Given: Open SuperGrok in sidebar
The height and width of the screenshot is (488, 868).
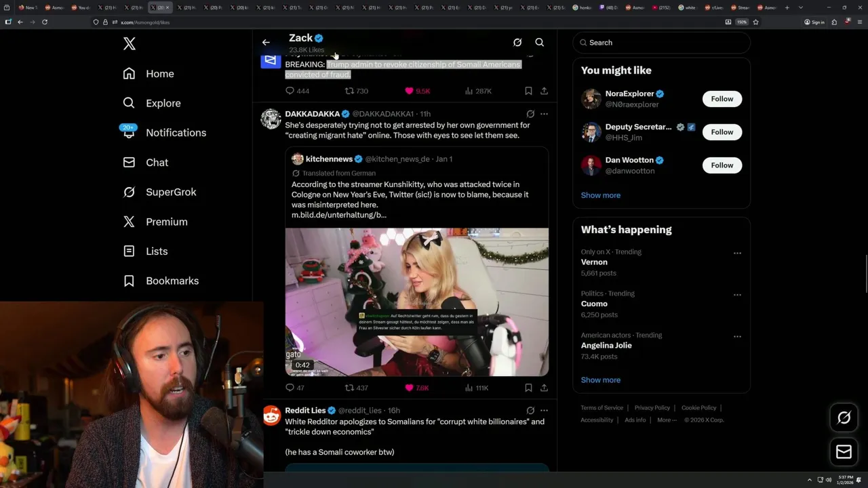Looking at the screenshot, I should 159,192.
